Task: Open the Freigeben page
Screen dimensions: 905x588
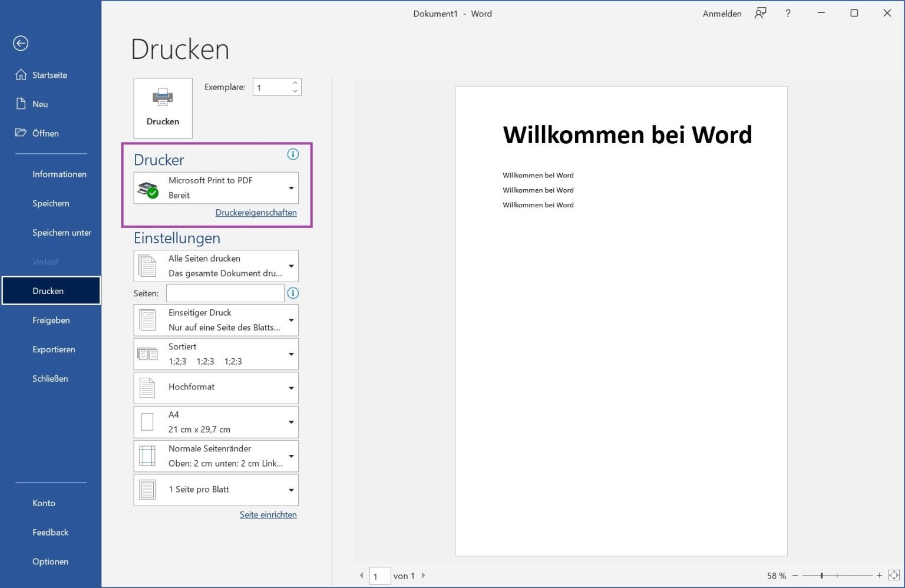Action: pos(51,320)
